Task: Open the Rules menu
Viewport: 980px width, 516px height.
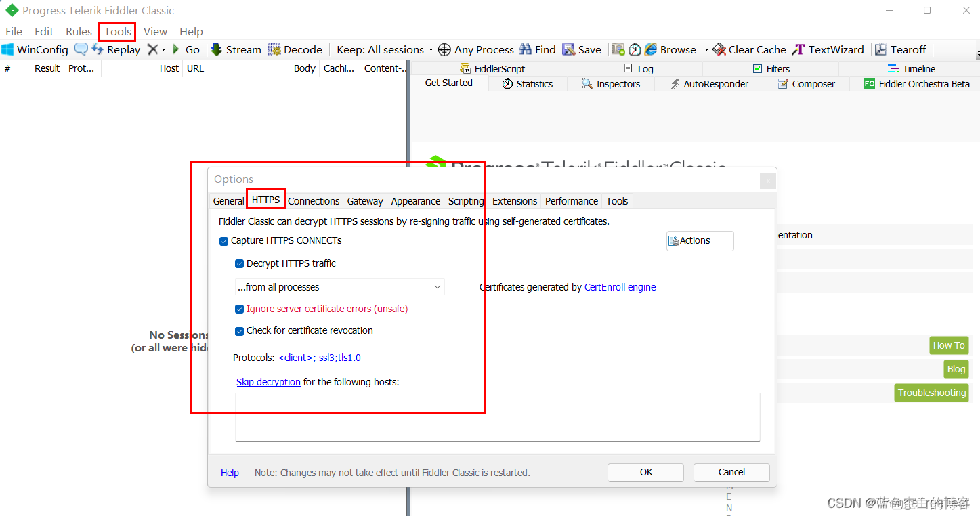Action: click(79, 31)
